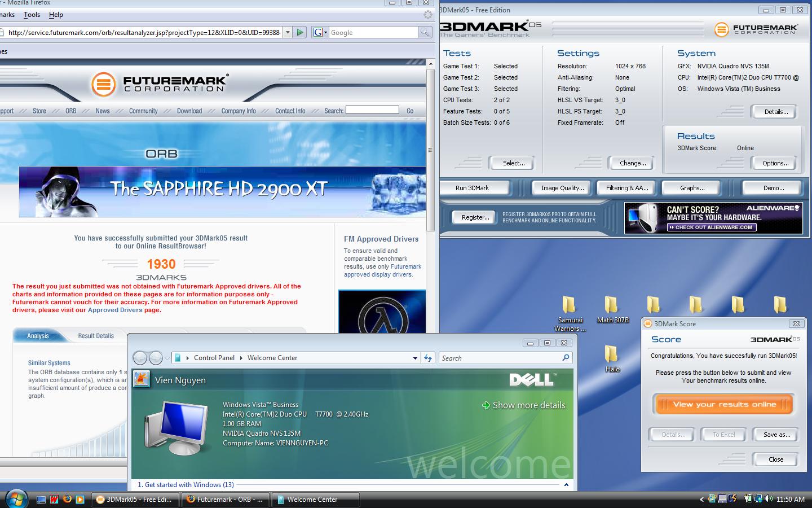Screen dimensions: 812x508
Task: Open the Samurai Warriors desktop folder
Action: point(570,314)
